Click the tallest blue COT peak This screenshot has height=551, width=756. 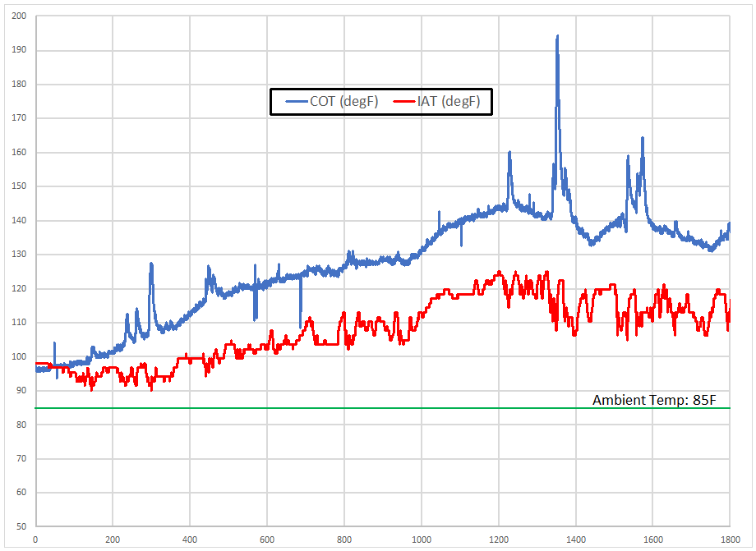tap(557, 38)
